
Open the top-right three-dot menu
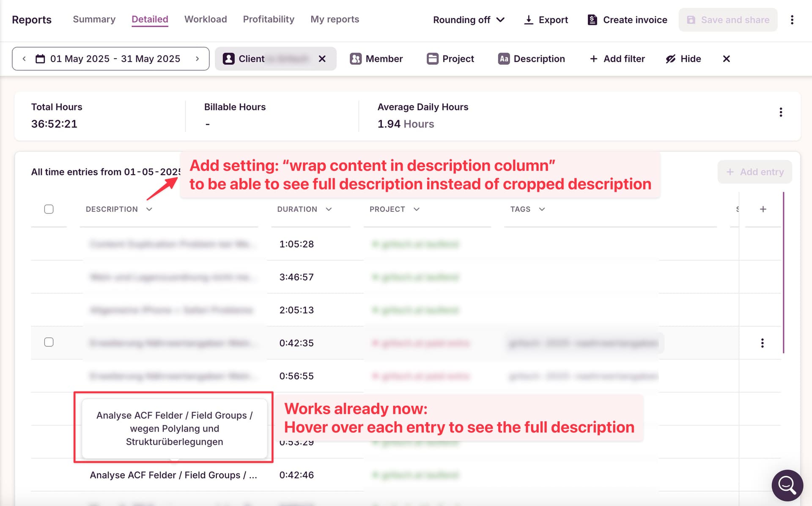tap(792, 20)
